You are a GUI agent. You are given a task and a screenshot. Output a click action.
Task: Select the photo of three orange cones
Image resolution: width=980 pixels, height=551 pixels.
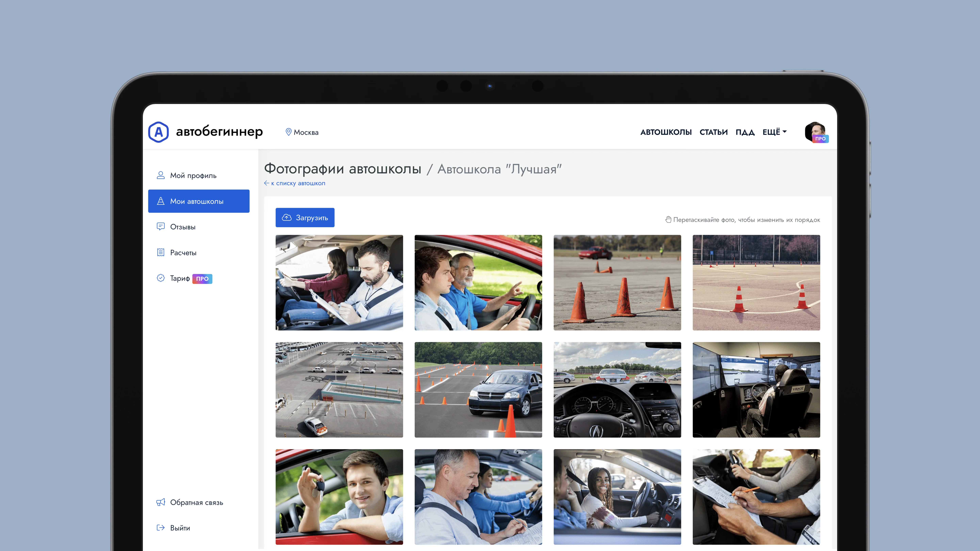[x=617, y=282]
